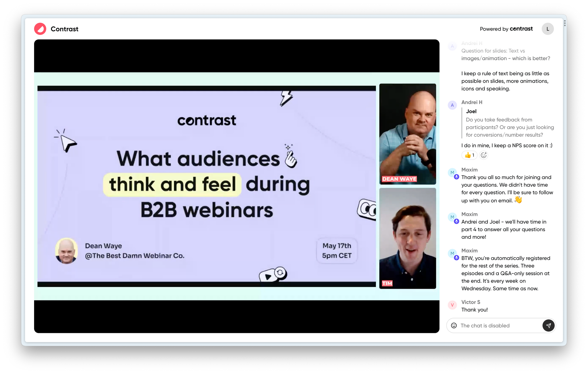Open your profile via the L avatar
Screen dimensions: 588x374
coord(548,29)
